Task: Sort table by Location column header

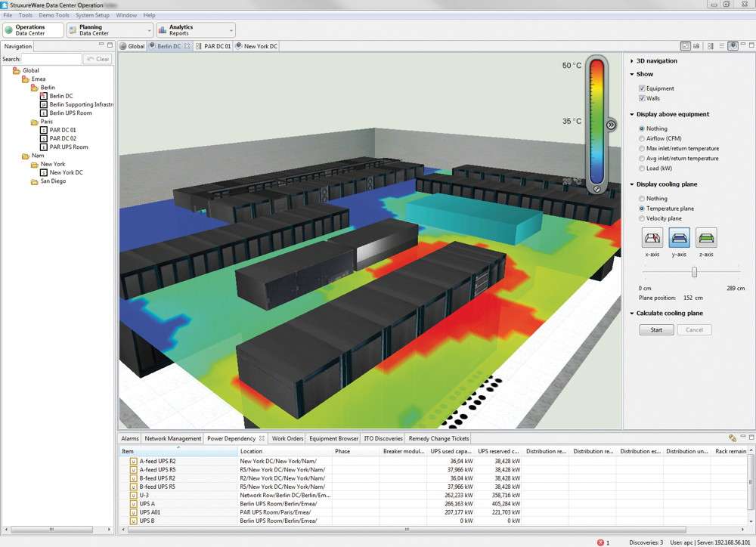Action: coord(284,452)
